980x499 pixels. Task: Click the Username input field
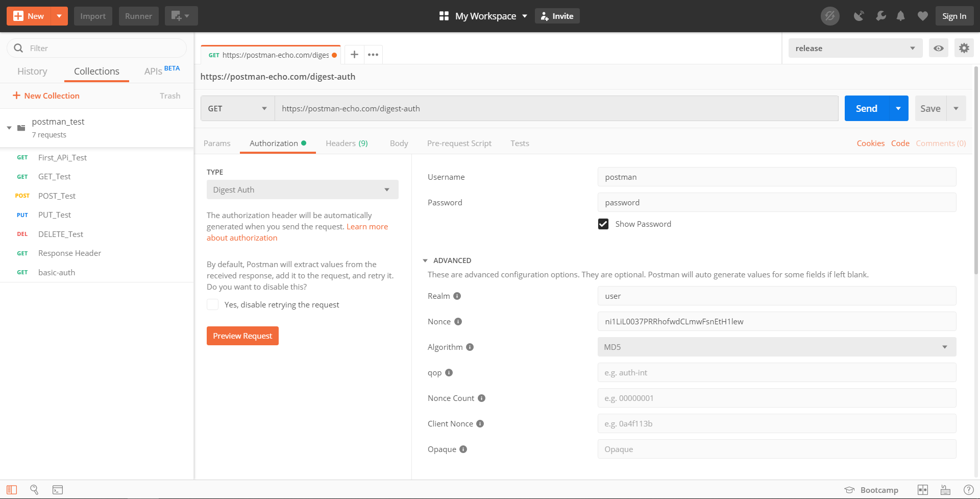777,177
